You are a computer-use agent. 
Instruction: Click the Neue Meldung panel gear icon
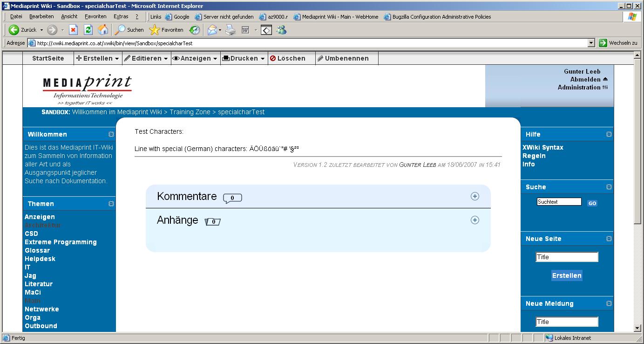609,303
